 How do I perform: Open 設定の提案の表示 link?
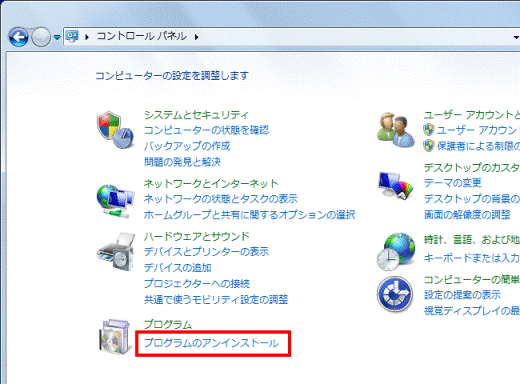462,295
